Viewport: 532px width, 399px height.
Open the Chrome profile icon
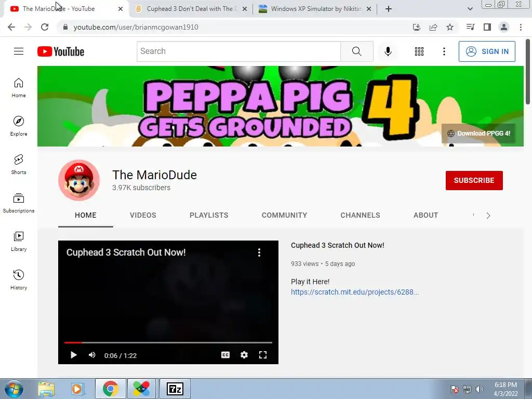[504, 27]
